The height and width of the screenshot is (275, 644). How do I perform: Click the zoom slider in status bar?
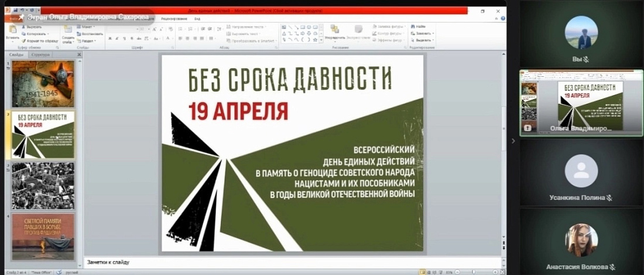pyautogui.click(x=474, y=272)
